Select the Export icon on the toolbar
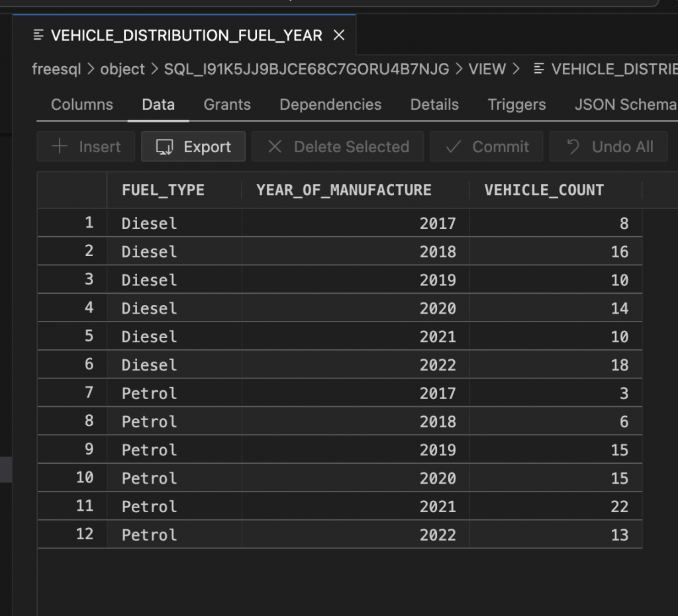The image size is (678, 616). [164, 146]
